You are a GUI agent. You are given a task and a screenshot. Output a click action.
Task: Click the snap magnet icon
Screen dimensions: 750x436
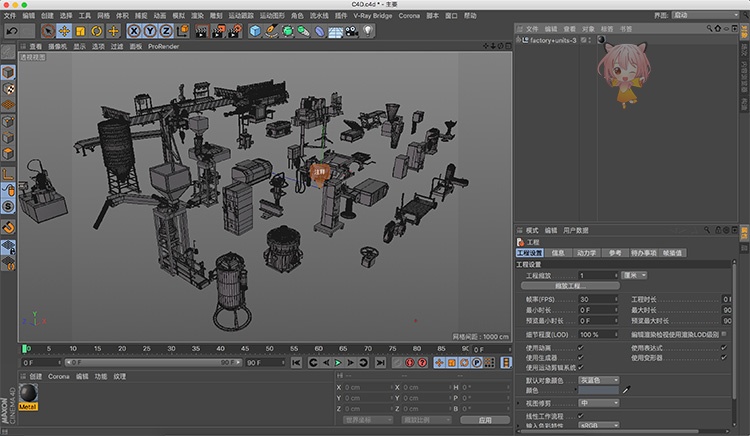pos(8,228)
